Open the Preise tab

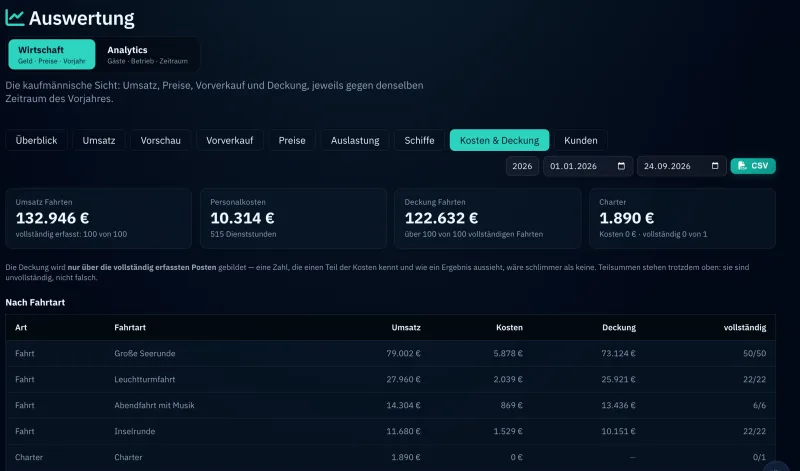click(292, 140)
